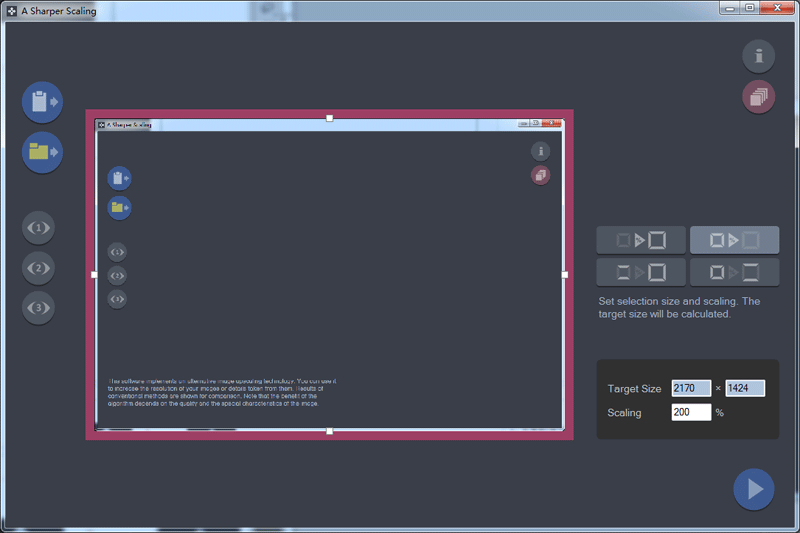The width and height of the screenshot is (800, 533).
Task: Click the paste from clipboard button
Action: point(42,101)
